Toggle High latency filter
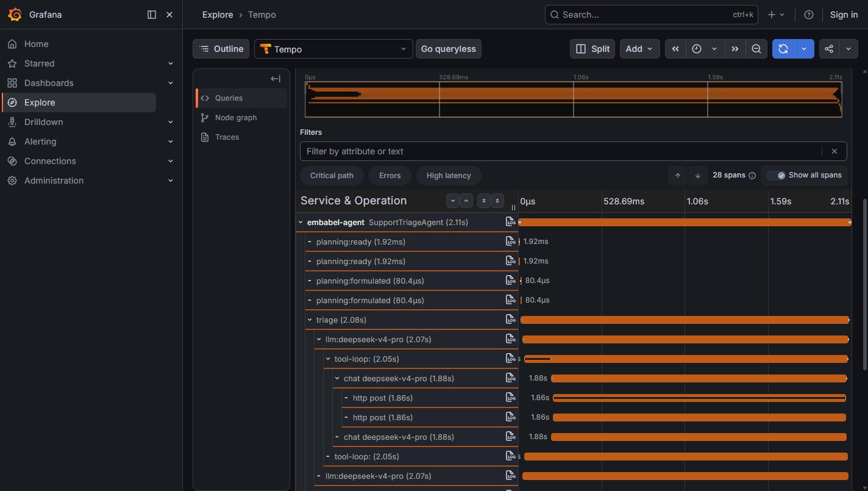Screen dimensions: 868x491 tap(449, 176)
